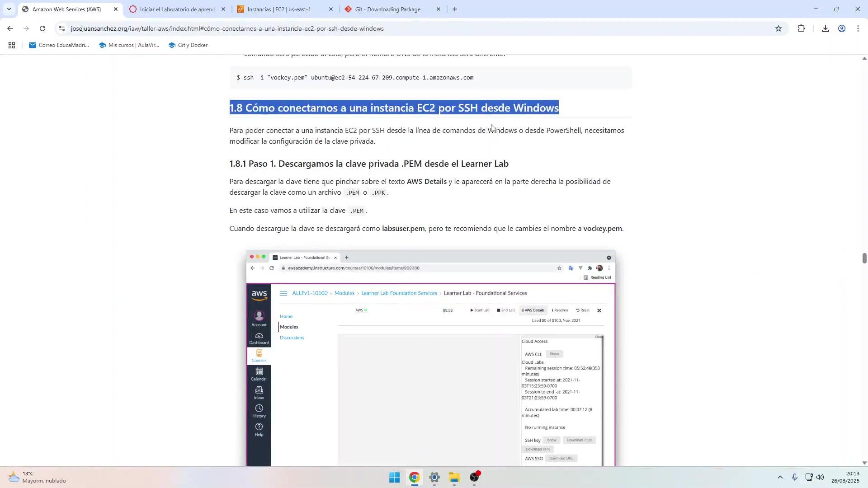View site information icon in the address bar
The image size is (868, 488).
(62, 28)
